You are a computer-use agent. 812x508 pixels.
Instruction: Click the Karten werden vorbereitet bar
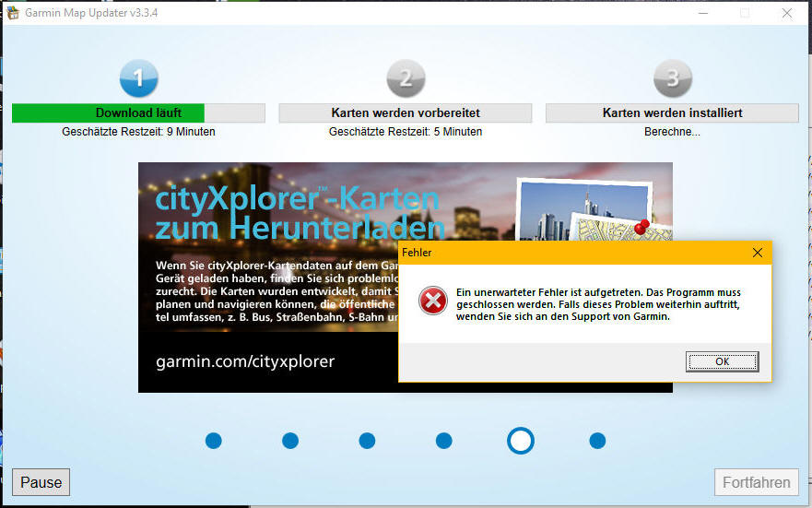click(406, 113)
